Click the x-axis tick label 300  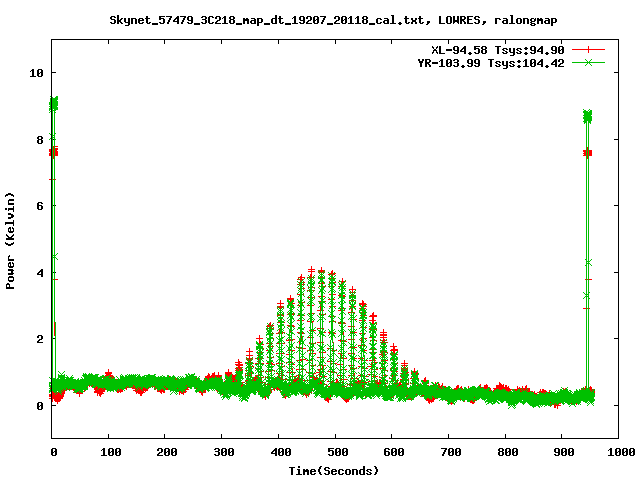[224, 452]
